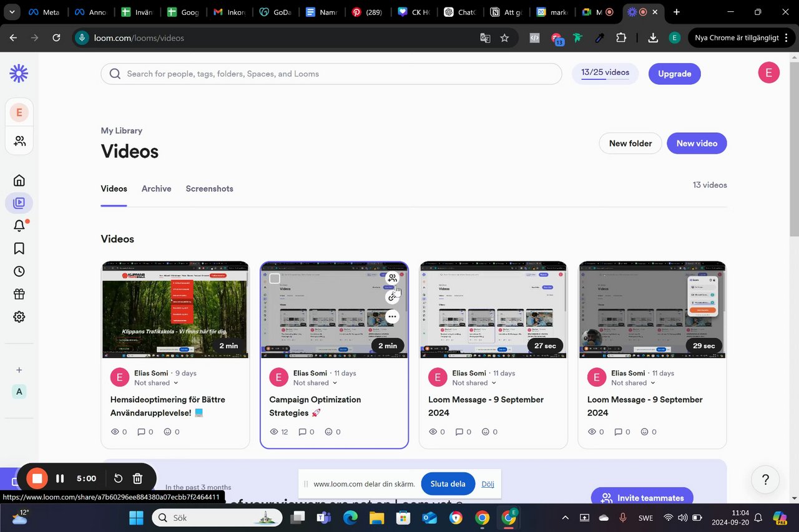Viewport: 799px width, 532px height.
Task: Switch to the GoDaddy browser tab
Action: click(275, 12)
